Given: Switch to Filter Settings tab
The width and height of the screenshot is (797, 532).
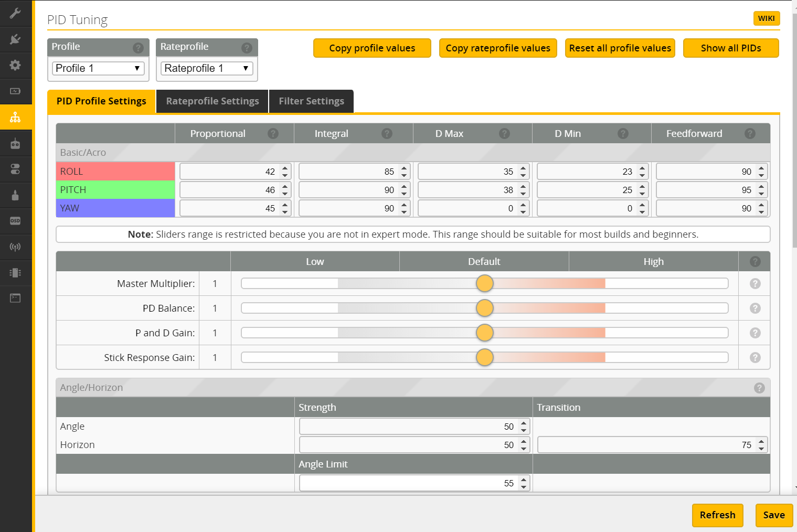Looking at the screenshot, I should click(311, 101).
